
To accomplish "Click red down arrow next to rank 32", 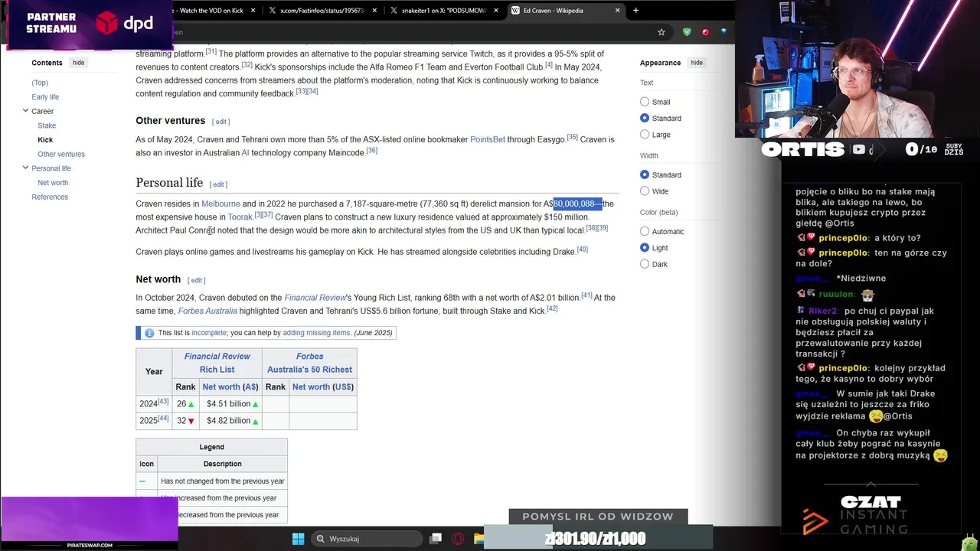I will (x=191, y=421).
